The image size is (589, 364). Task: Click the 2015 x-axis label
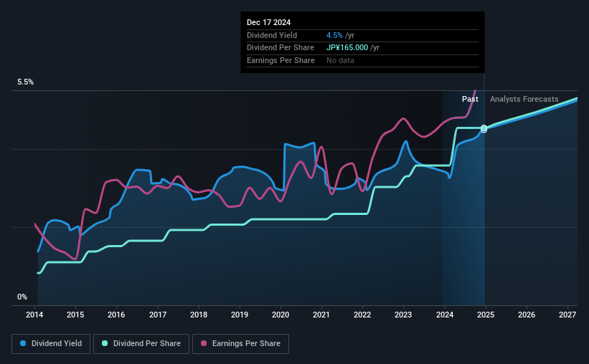click(x=75, y=315)
